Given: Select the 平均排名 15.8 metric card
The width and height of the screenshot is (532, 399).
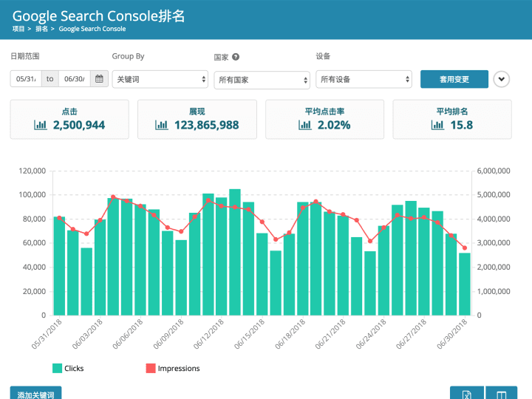Looking at the screenshot, I should coord(452,119).
